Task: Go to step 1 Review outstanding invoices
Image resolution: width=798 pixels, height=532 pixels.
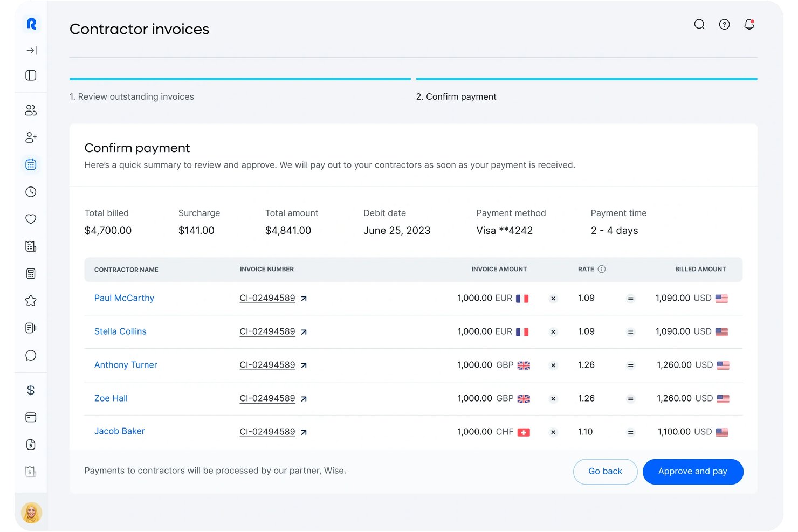Action: click(132, 96)
